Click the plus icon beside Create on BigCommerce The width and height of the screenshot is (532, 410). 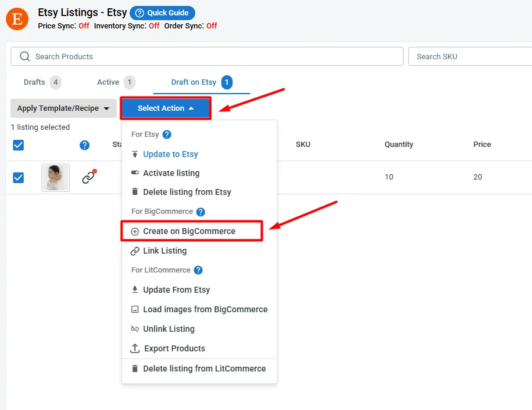point(134,230)
